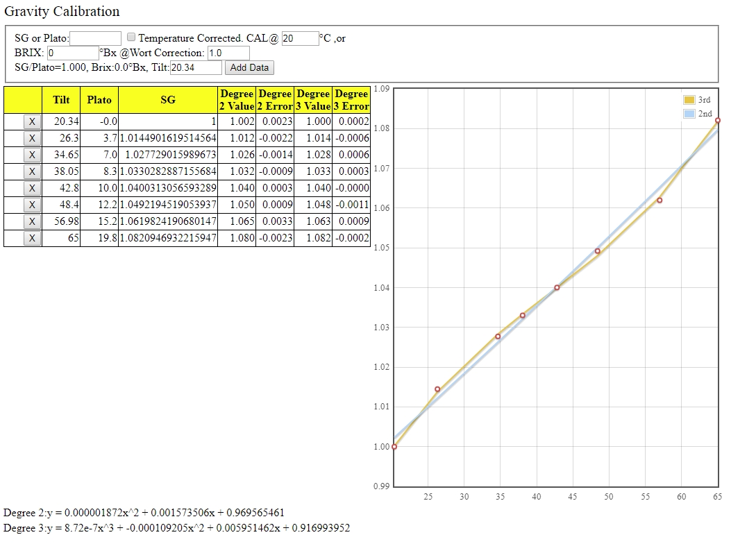Edit the Tilt value input field
Viewport: 756px width, 544px height.
tap(196, 67)
